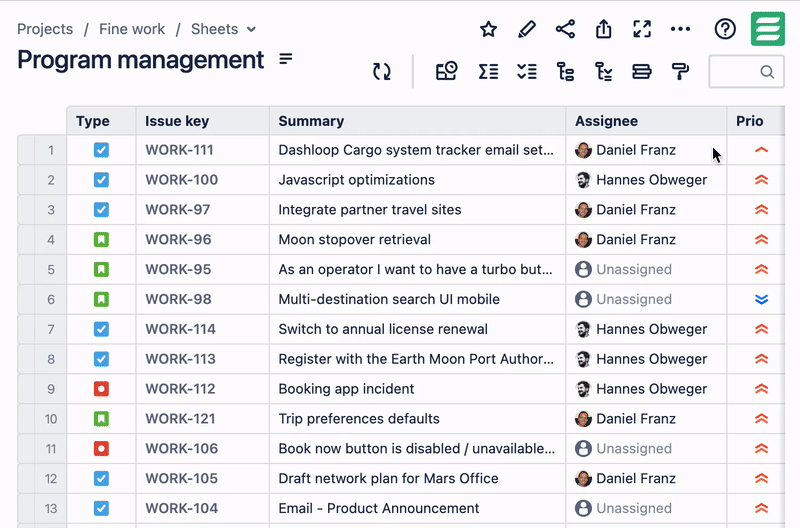Go to Projects breadcrumb
The height and width of the screenshot is (528, 800).
click(x=45, y=29)
